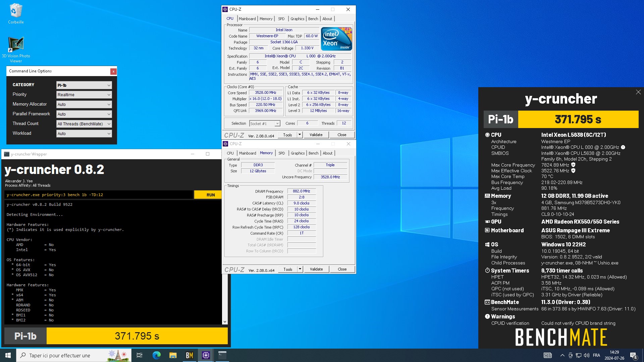Expand Tools arrow in lower CPU-Z window
The height and width of the screenshot is (362, 644).
tap(300, 269)
